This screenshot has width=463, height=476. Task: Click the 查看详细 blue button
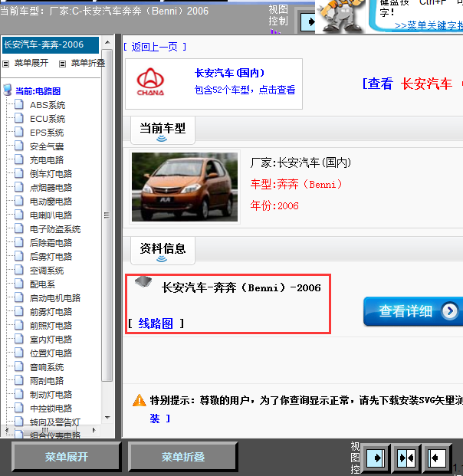tap(413, 311)
